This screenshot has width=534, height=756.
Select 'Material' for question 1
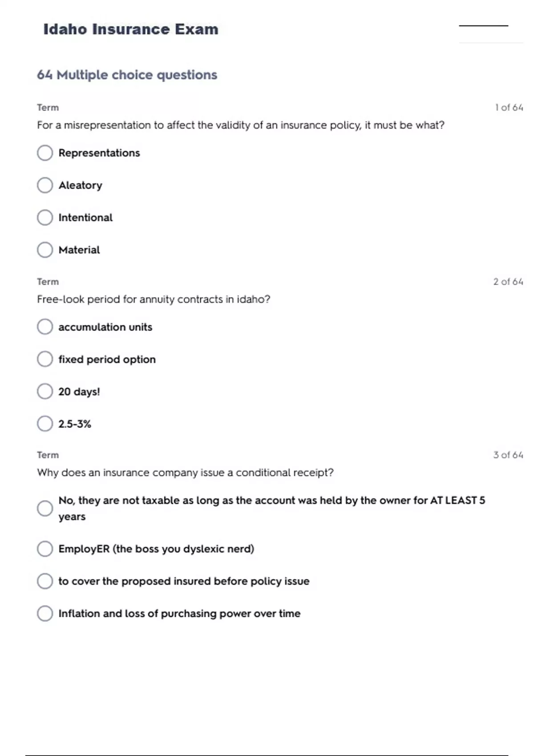[x=45, y=250]
